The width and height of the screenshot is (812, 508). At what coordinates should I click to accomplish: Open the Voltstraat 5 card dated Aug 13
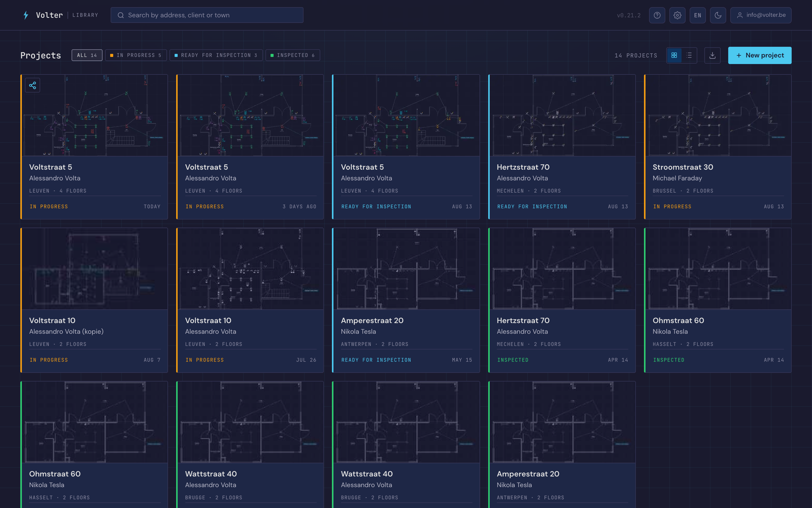406,147
